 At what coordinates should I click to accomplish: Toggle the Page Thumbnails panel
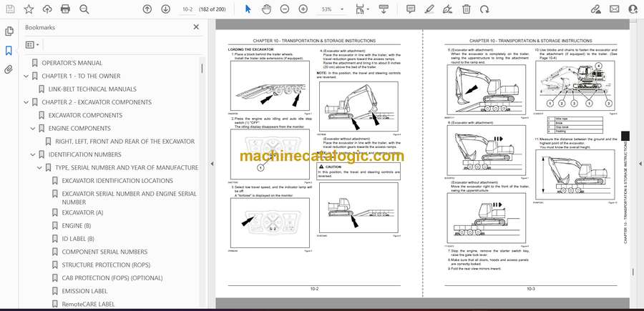(9, 31)
